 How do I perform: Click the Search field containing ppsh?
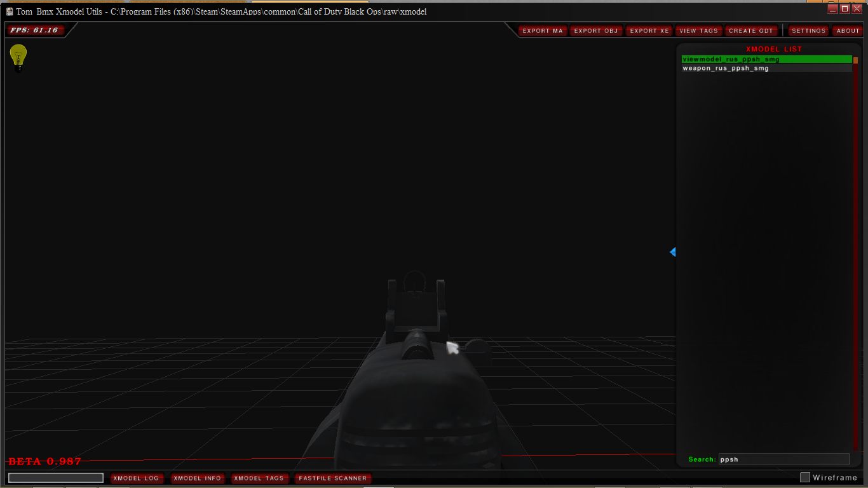click(x=783, y=459)
